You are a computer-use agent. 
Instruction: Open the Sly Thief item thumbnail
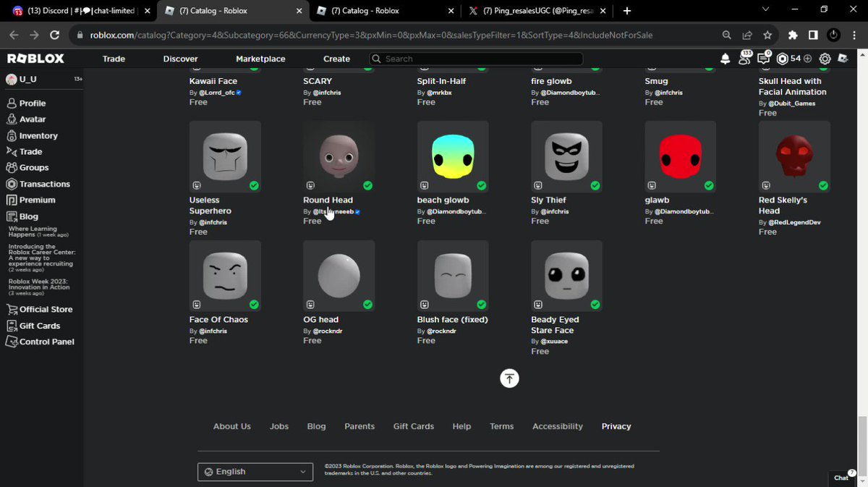(x=566, y=156)
